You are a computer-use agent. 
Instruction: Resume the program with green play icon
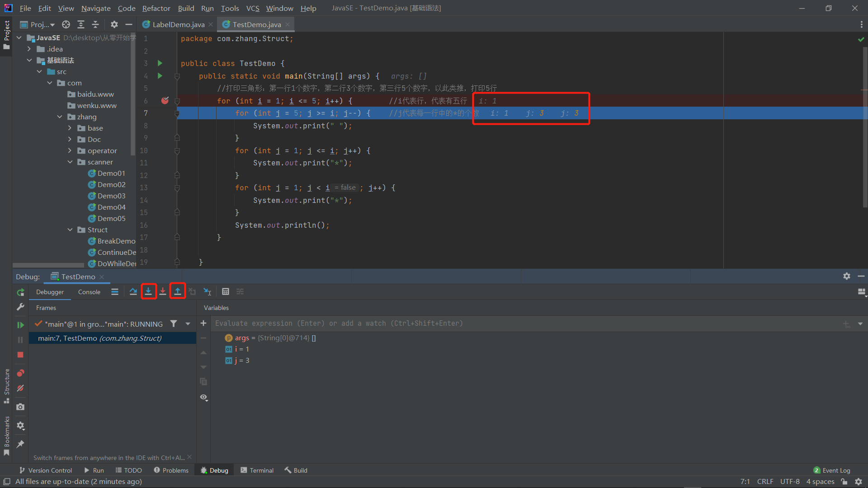click(20, 325)
